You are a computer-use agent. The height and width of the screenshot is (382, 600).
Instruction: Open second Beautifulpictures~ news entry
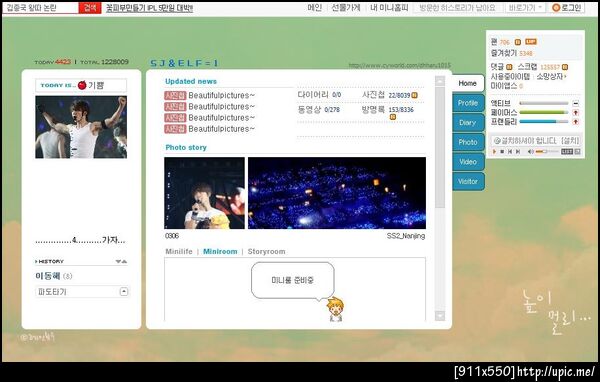click(x=221, y=106)
